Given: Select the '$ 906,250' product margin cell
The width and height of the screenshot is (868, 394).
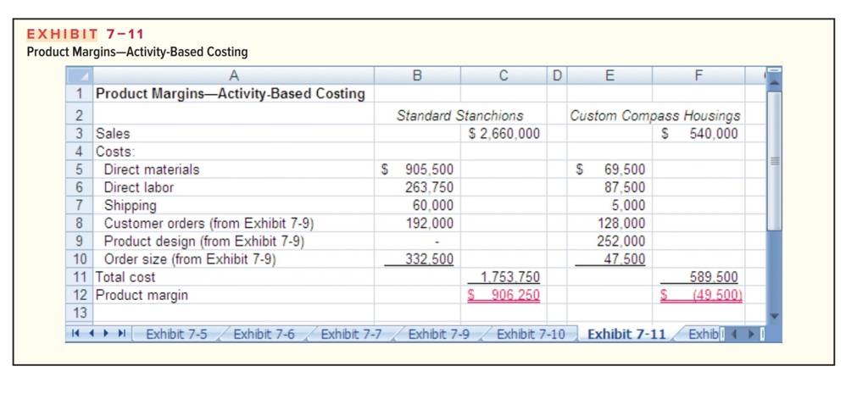Looking at the screenshot, I should 504,295.
